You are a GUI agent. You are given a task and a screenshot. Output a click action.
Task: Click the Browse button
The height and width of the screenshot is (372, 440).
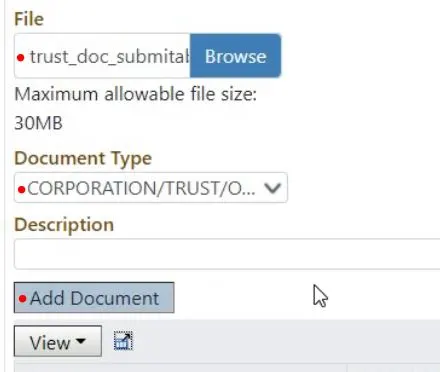[235, 56]
